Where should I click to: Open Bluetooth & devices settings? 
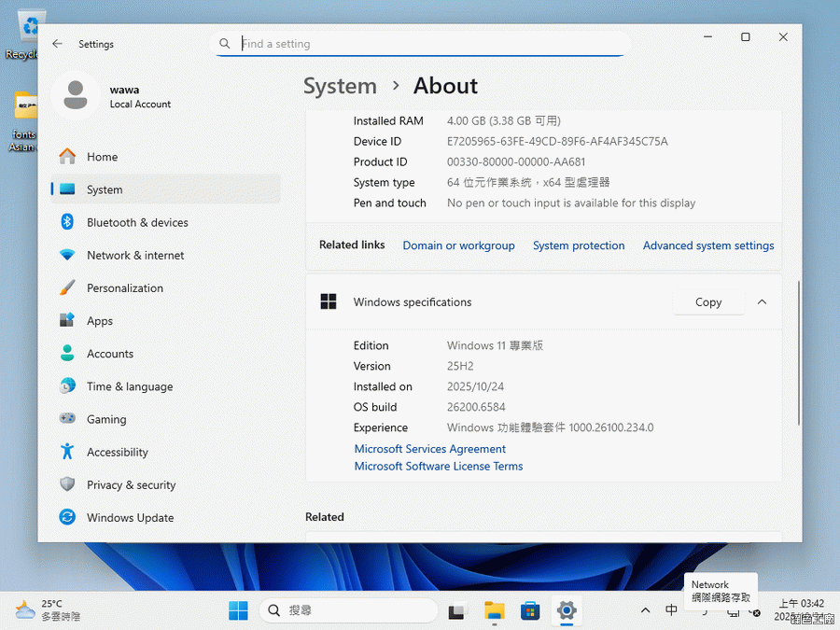137,222
